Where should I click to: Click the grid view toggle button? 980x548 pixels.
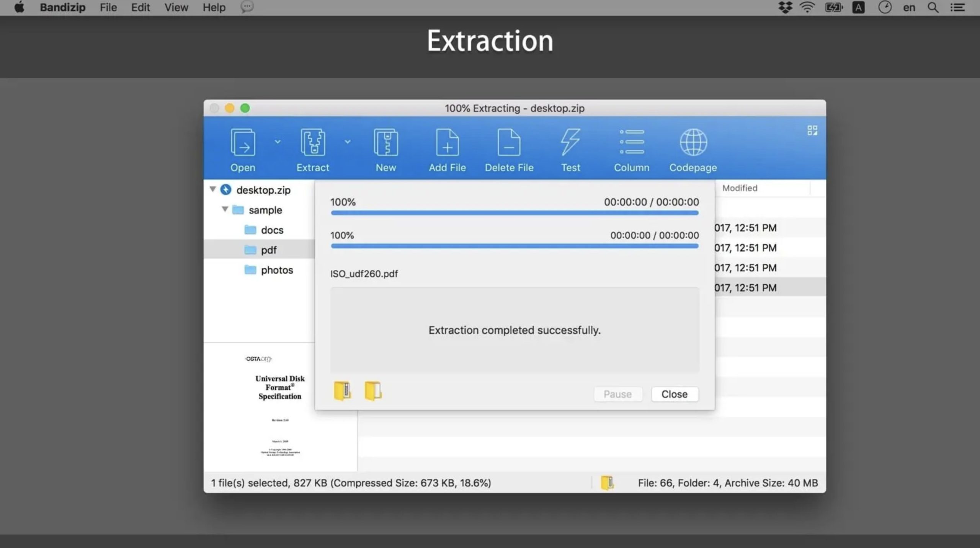(x=812, y=130)
